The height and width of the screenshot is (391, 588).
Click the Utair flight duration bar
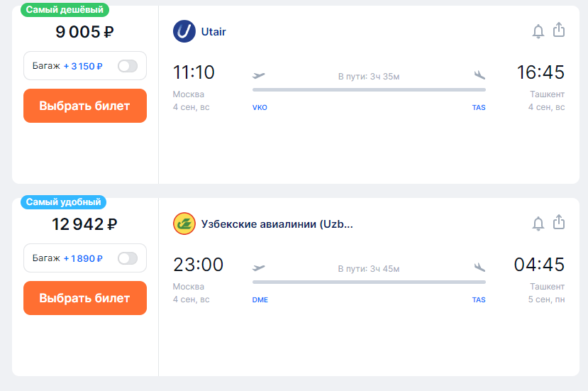[369, 90]
